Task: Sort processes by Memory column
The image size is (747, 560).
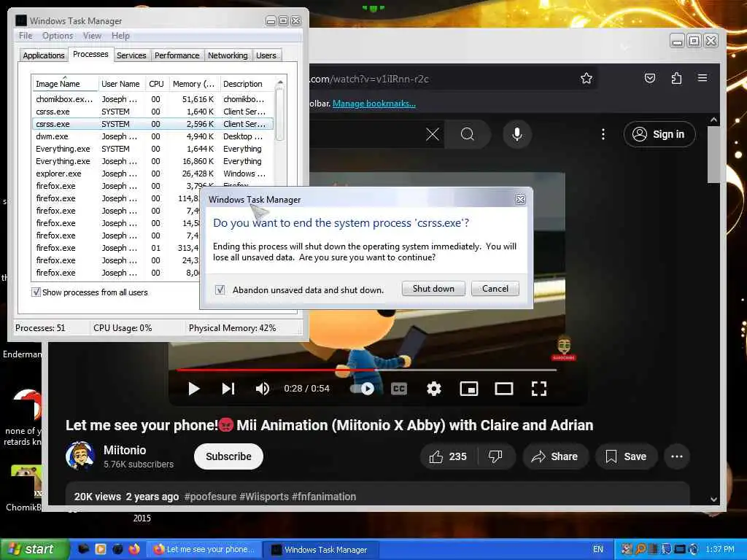Action: pos(193,84)
